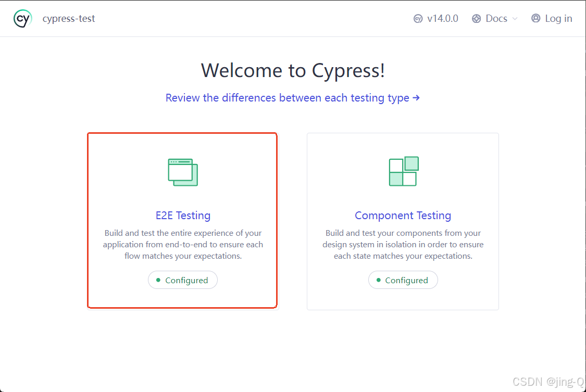Click the Welcome to Cypress! heading
Screen dimensions: 586x392
tap(293, 71)
